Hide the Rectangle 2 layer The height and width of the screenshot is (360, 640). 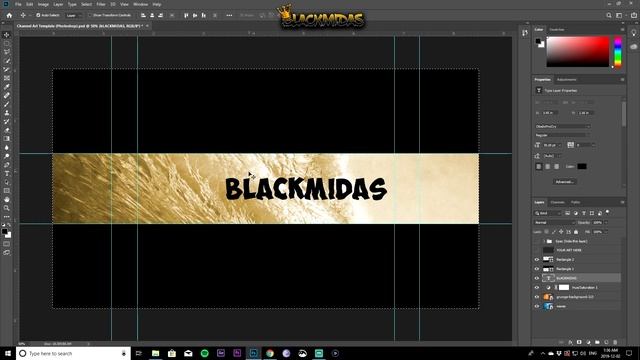[x=537, y=260]
